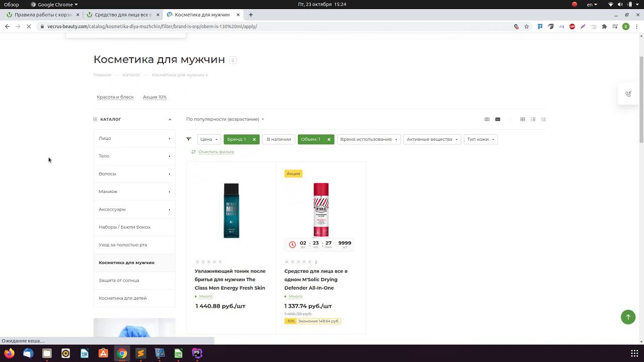Click the blue tonic bottle thumbnail

tap(231, 210)
